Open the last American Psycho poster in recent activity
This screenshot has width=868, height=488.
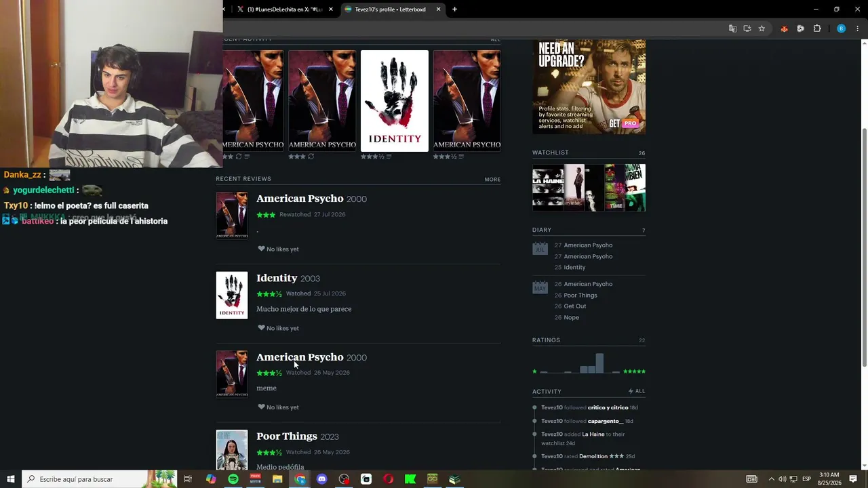[467, 100]
